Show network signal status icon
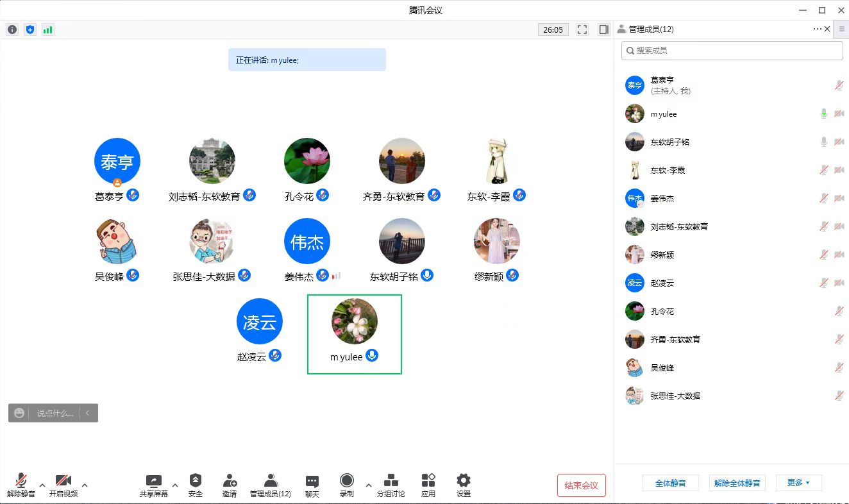849x504 pixels. tap(48, 29)
